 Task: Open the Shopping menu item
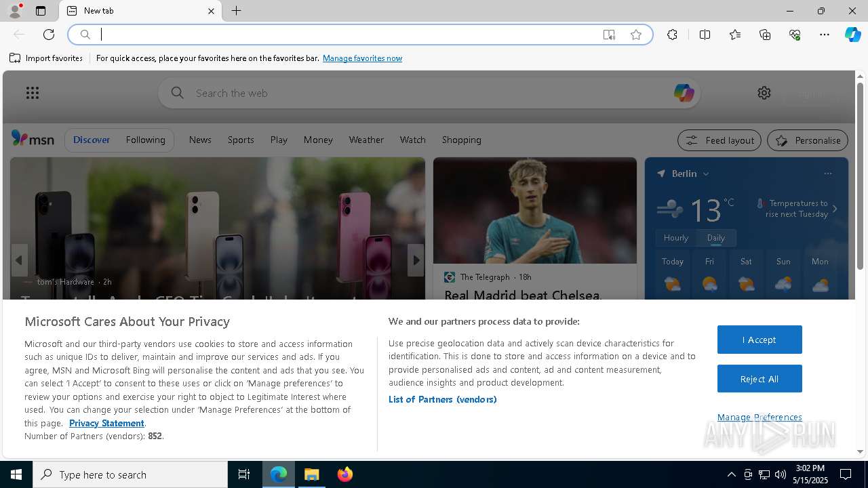tap(462, 140)
